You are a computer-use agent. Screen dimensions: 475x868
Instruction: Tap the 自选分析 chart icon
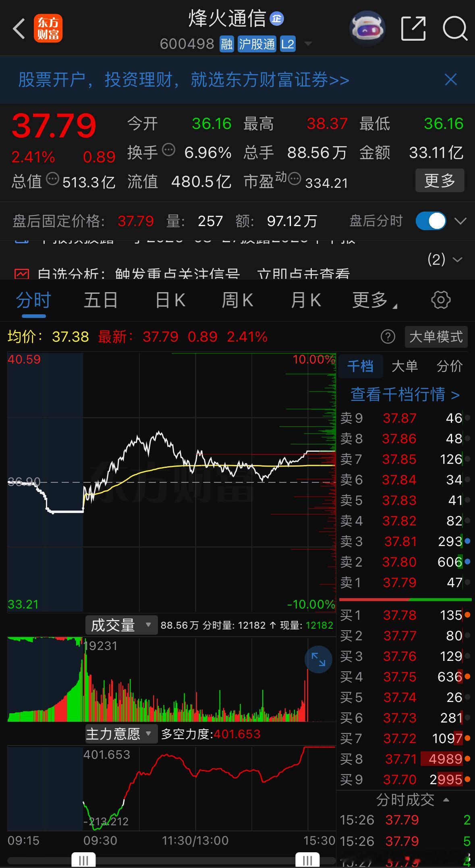coord(21,274)
